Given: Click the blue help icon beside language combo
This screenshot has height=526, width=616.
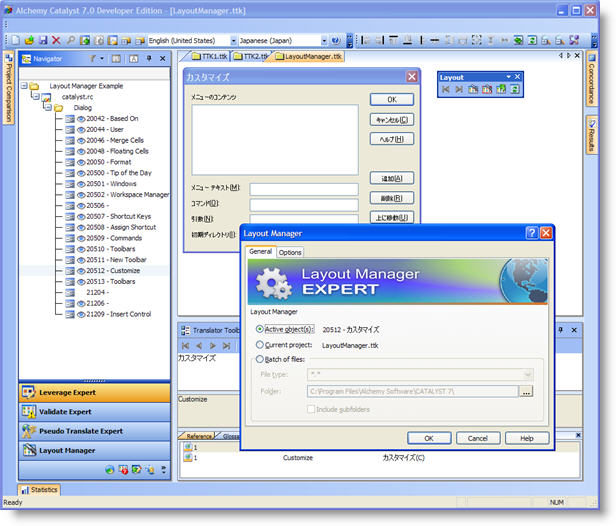Looking at the screenshot, I should [335, 40].
